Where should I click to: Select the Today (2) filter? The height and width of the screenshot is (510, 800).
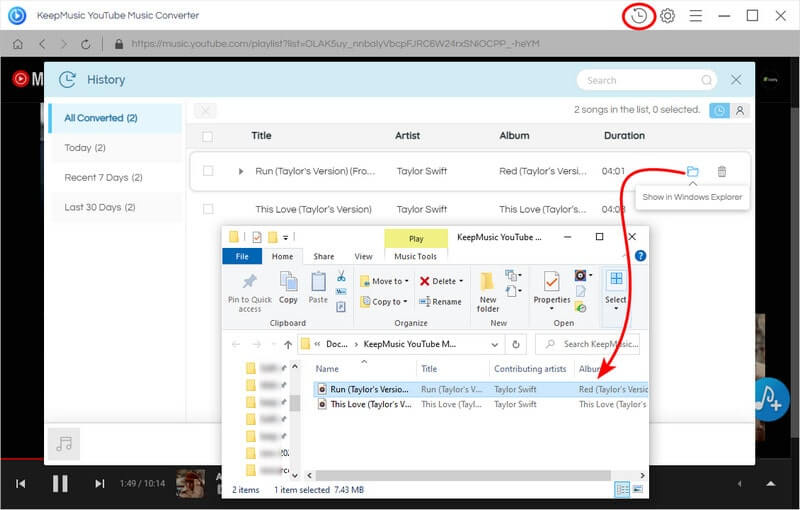(x=115, y=148)
